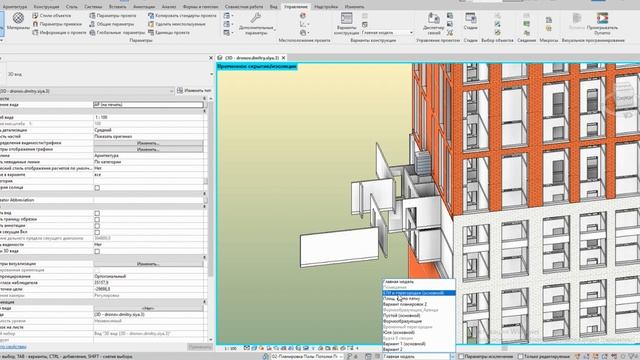Open Design Options (Варианты конструкции) tool
Viewport: 640px width, 360px height.
(347, 23)
